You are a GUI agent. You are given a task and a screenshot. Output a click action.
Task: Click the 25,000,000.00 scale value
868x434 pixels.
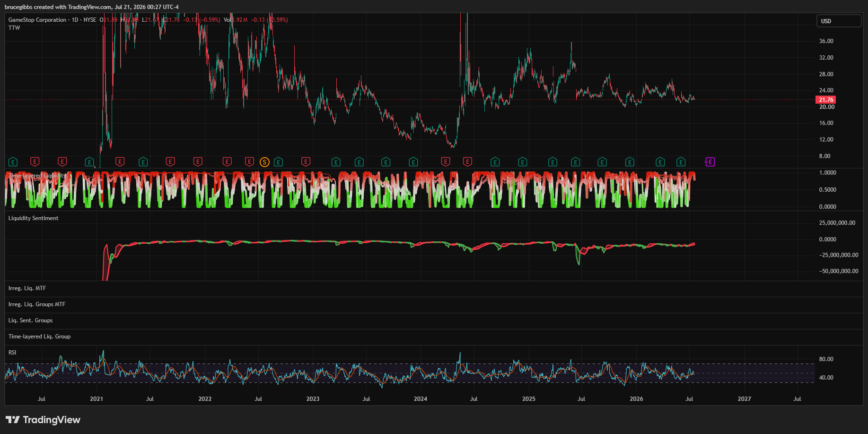pos(837,223)
